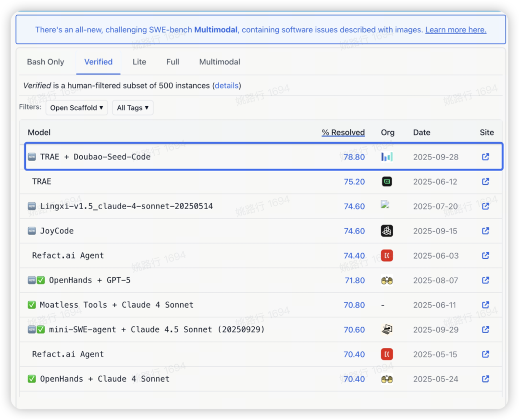Click the model name 'OpenHands + GPT-5'
The width and height of the screenshot is (519, 420).
point(90,280)
